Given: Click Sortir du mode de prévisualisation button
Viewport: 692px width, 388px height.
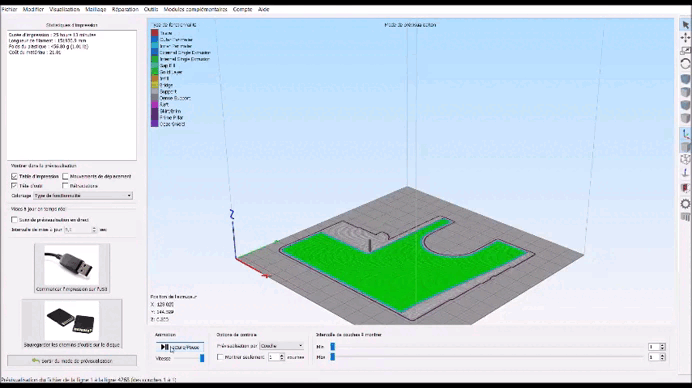Looking at the screenshot, I should click(72, 361).
